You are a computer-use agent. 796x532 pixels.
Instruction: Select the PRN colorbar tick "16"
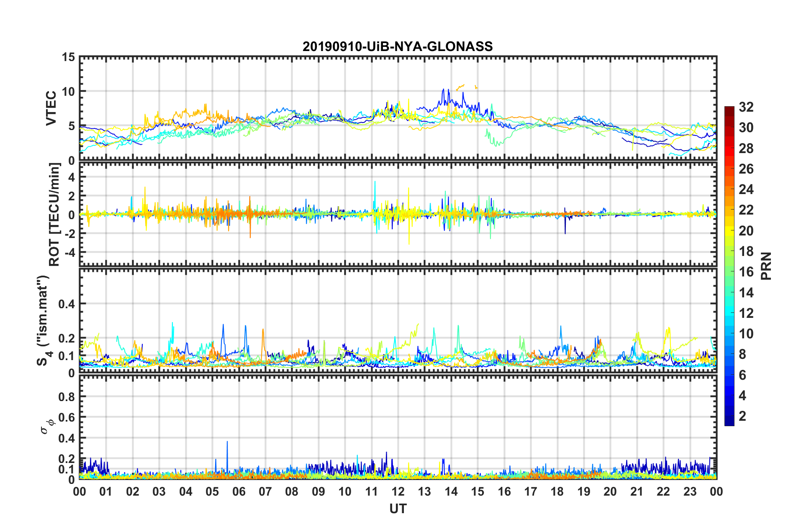pos(746,272)
